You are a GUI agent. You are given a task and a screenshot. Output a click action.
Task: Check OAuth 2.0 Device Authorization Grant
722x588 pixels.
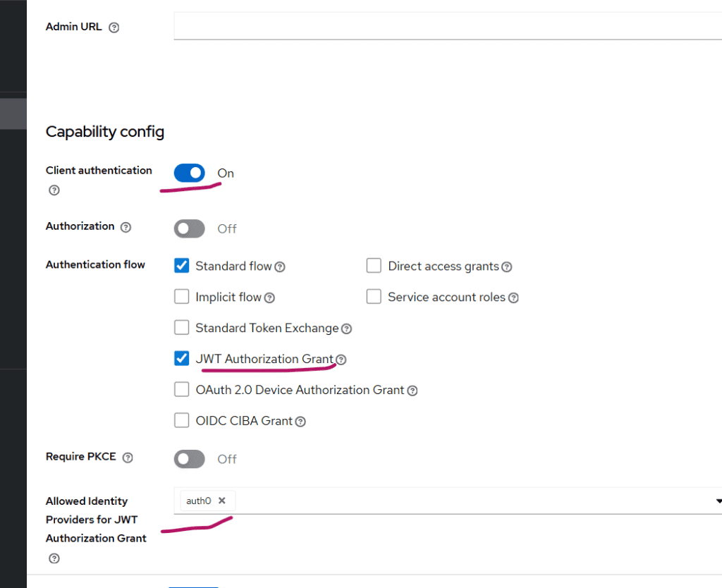pyautogui.click(x=182, y=390)
